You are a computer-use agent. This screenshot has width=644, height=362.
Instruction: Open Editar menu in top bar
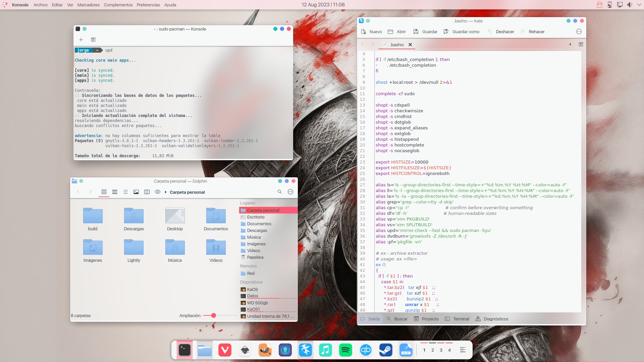pyautogui.click(x=57, y=5)
